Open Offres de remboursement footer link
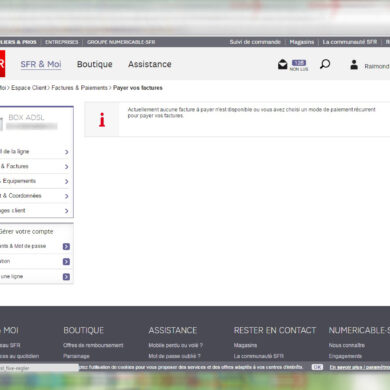 93,345
